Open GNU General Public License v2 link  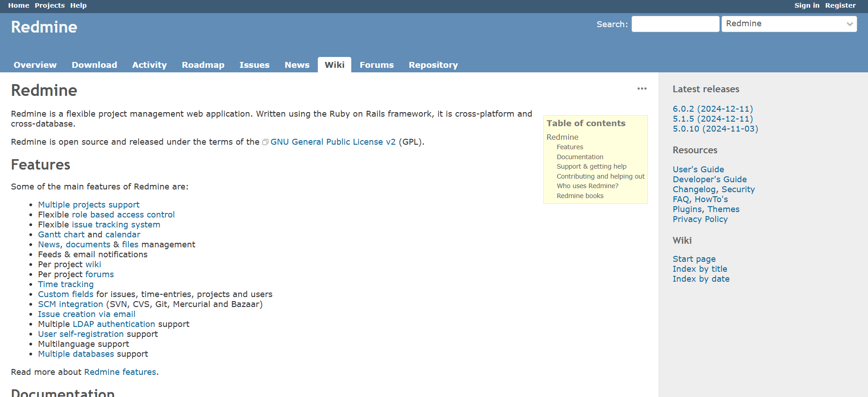[x=333, y=142]
